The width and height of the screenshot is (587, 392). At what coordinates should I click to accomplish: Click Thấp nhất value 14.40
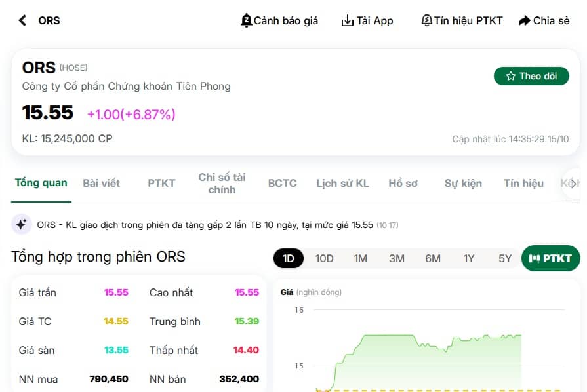tap(246, 350)
